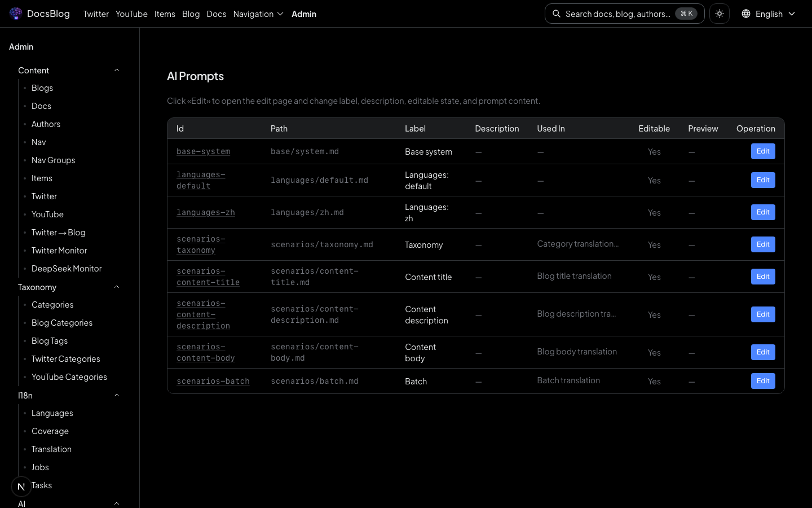Click the round N badge icon
This screenshot has height=508, width=812.
[x=21, y=486]
